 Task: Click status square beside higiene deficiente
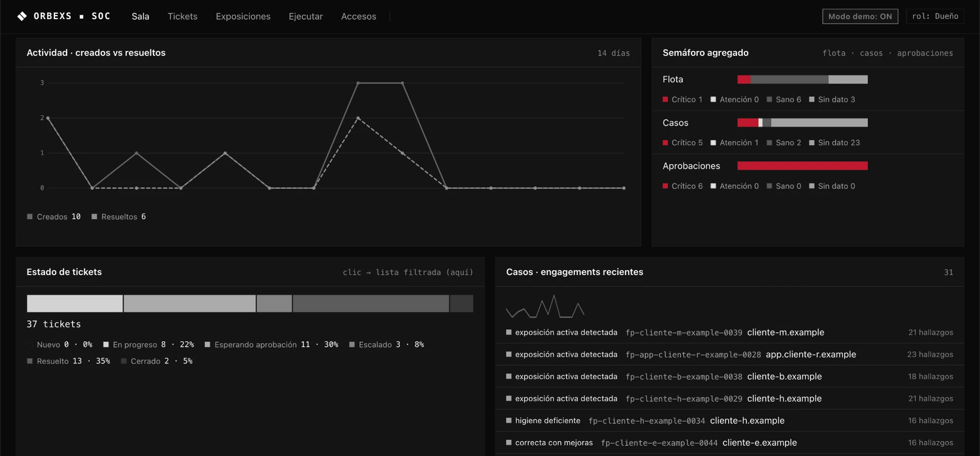509,421
